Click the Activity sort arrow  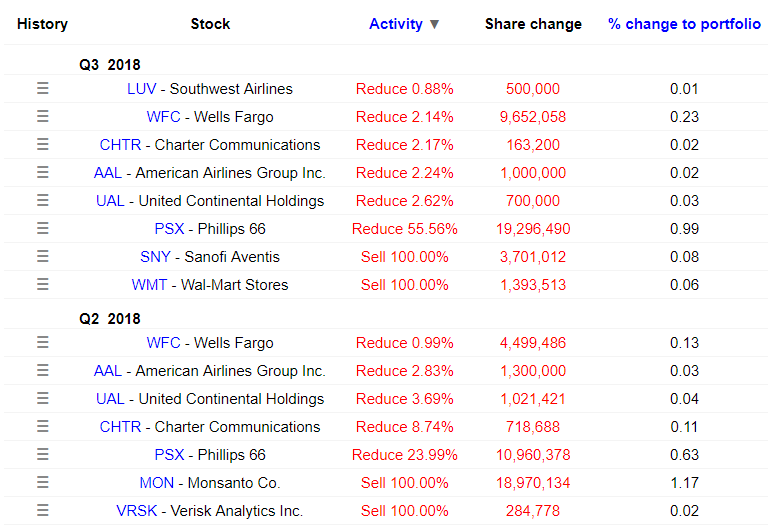[434, 24]
